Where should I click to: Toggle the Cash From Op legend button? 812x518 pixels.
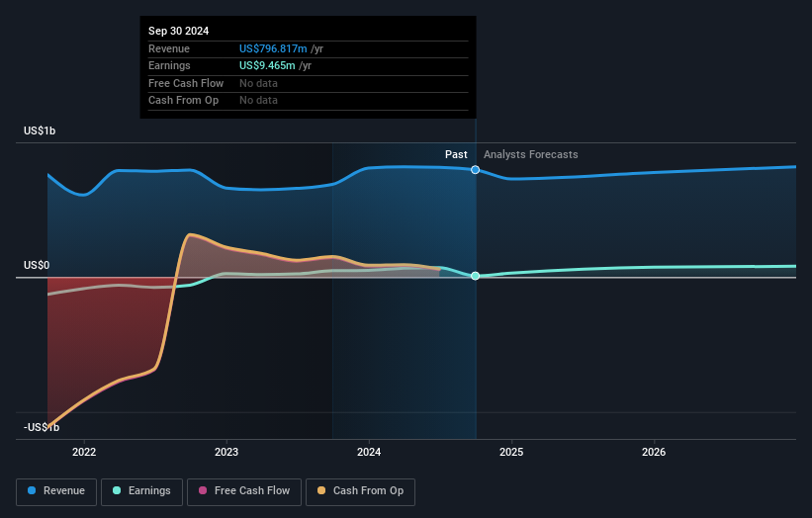click(x=360, y=491)
